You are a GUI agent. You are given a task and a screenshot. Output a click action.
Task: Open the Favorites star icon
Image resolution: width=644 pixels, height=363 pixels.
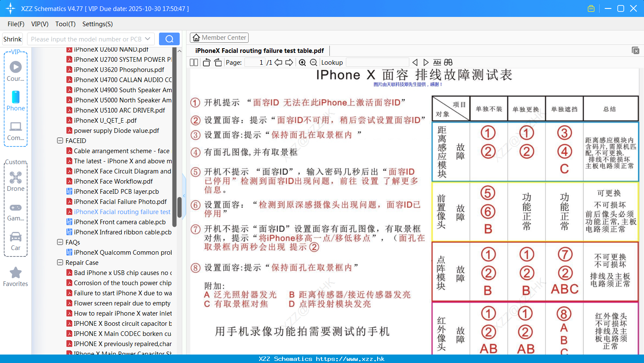click(16, 277)
